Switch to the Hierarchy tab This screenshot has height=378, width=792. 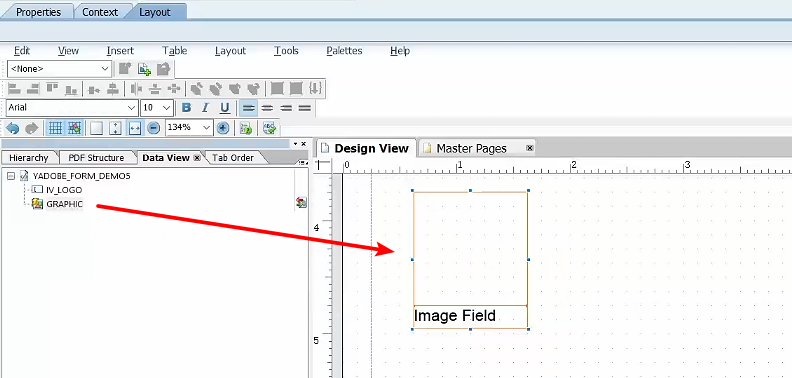point(29,158)
